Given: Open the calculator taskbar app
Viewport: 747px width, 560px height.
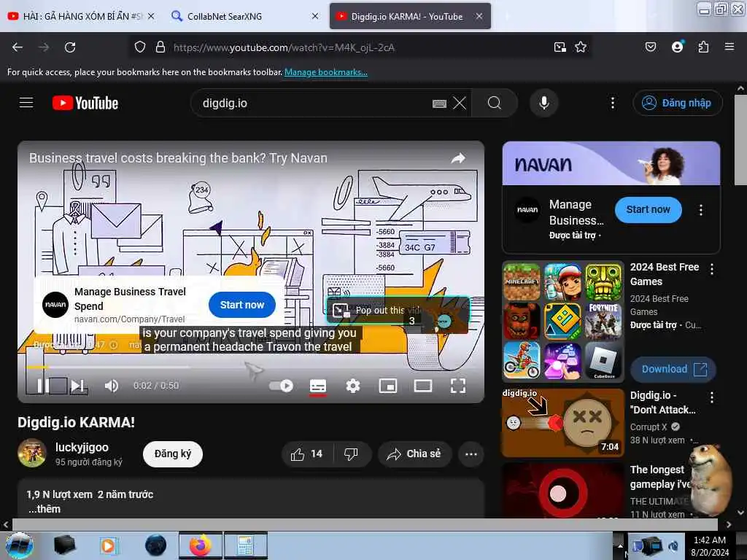Looking at the screenshot, I should click(x=245, y=545).
